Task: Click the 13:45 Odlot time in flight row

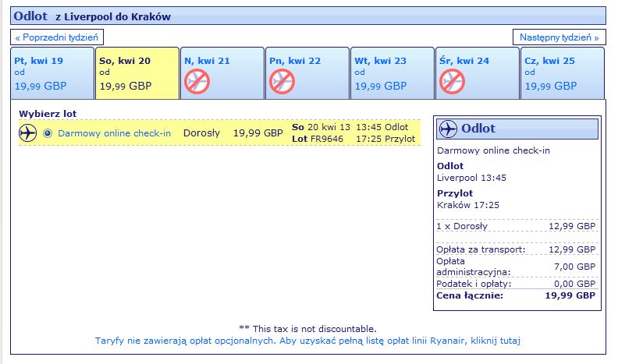Action: 382,127
